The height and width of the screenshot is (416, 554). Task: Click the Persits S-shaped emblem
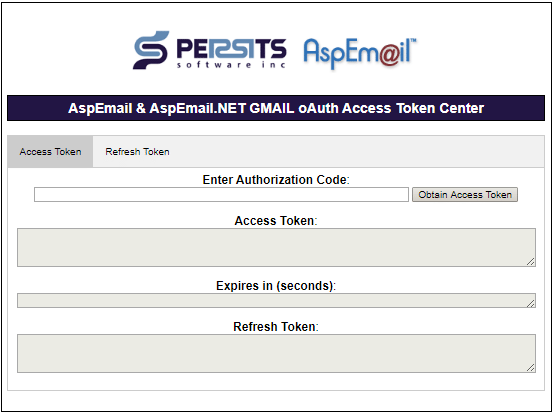pos(151,50)
